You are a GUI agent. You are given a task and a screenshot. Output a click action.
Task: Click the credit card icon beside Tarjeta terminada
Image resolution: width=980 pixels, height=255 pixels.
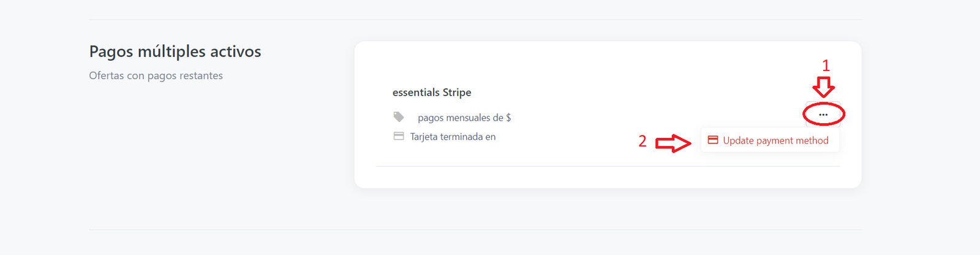[399, 136]
